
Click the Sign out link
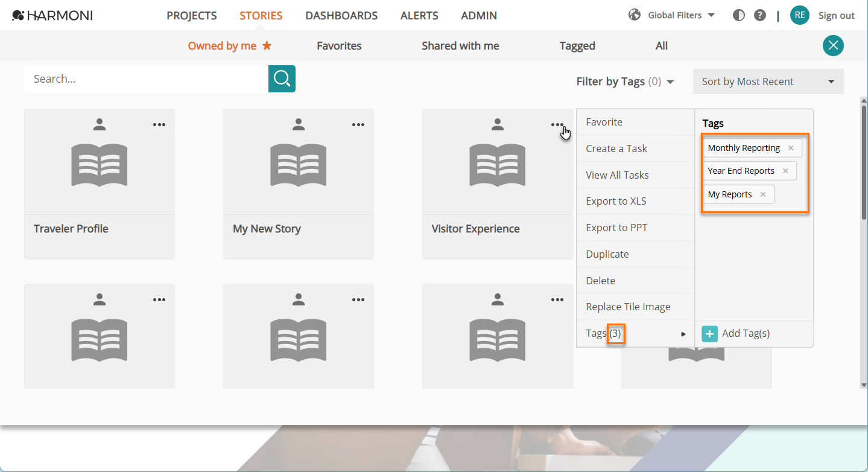[x=836, y=16]
